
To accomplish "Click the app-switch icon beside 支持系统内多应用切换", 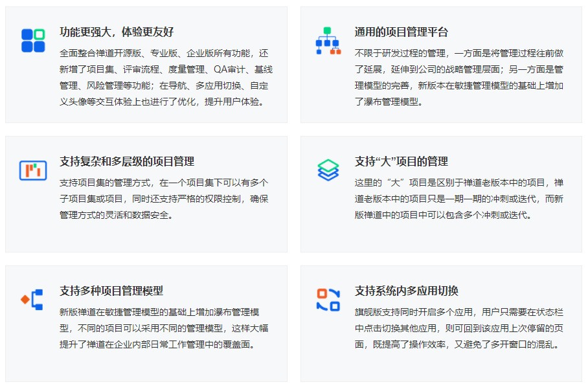I will [x=328, y=299].
